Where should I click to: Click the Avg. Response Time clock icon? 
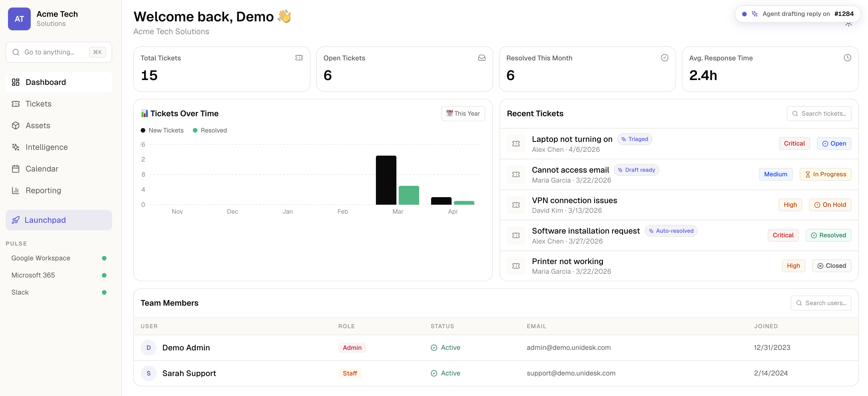coord(847,58)
